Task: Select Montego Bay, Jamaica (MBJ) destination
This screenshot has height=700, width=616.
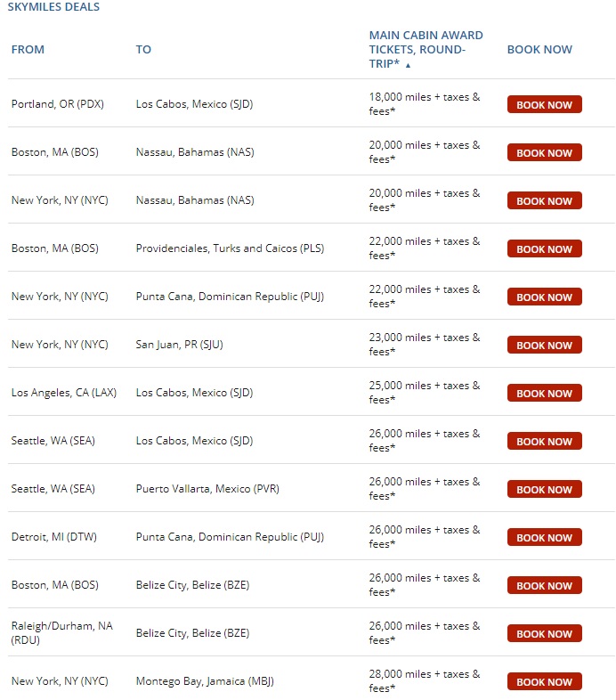Action: tap(205, 681)
